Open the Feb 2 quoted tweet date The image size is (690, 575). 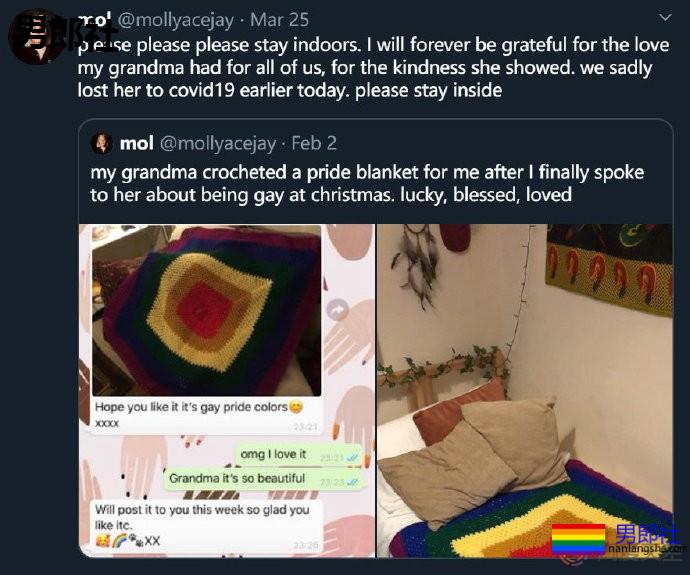pyautogui.click(x=314, y=143)
